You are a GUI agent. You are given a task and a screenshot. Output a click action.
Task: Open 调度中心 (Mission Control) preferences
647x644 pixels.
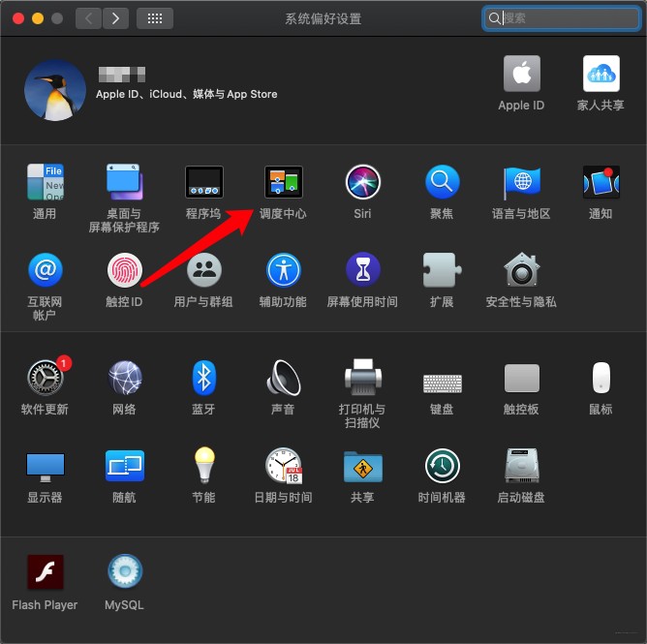tap(284, 182)
